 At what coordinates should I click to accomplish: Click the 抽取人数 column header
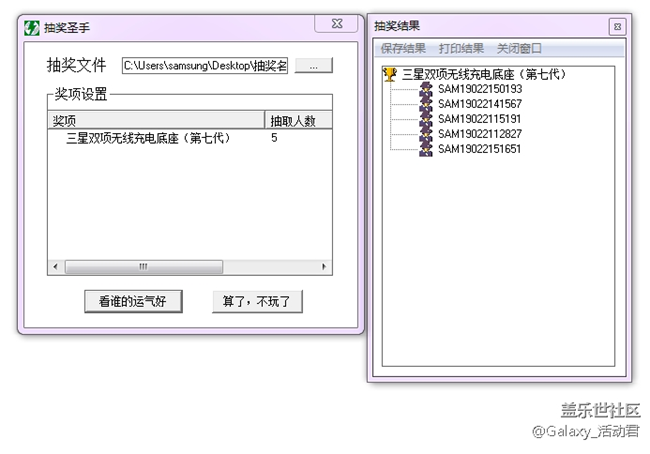click(294, 121)
